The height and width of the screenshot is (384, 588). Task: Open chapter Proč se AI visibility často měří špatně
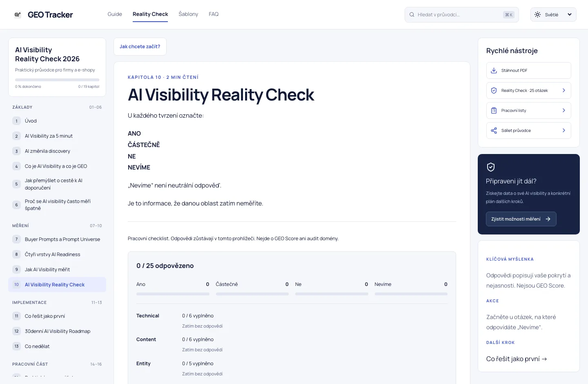[x=57, y=205]
